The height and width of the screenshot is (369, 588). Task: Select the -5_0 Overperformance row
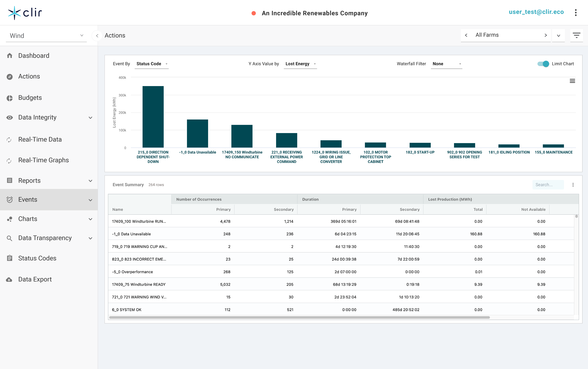(x=341, y=272)
